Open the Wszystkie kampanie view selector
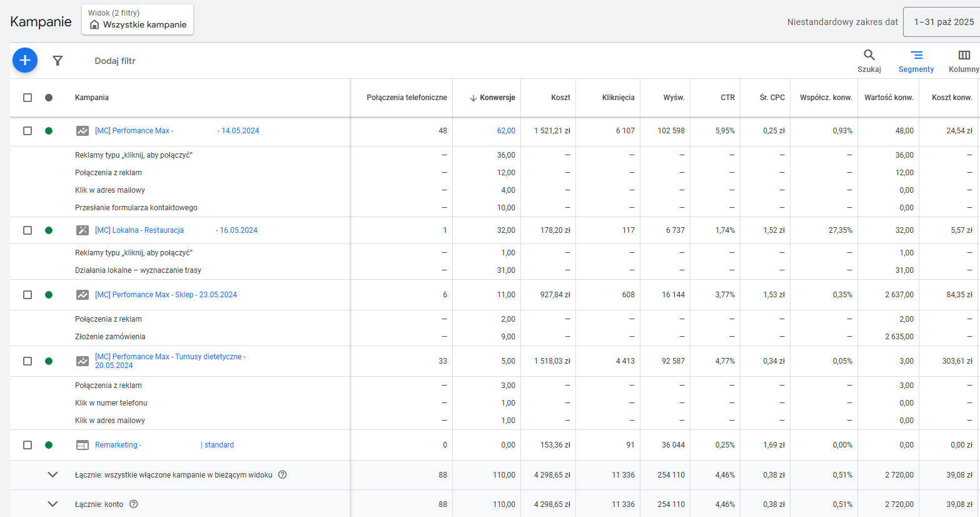 [138, 19]
